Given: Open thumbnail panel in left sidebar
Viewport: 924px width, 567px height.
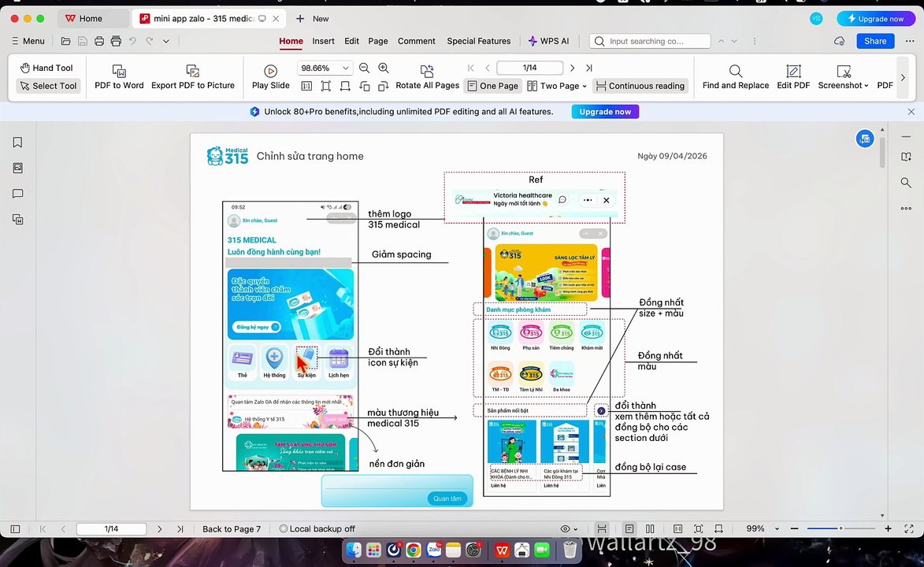Looking at the screenshot, I should [17, 168].
